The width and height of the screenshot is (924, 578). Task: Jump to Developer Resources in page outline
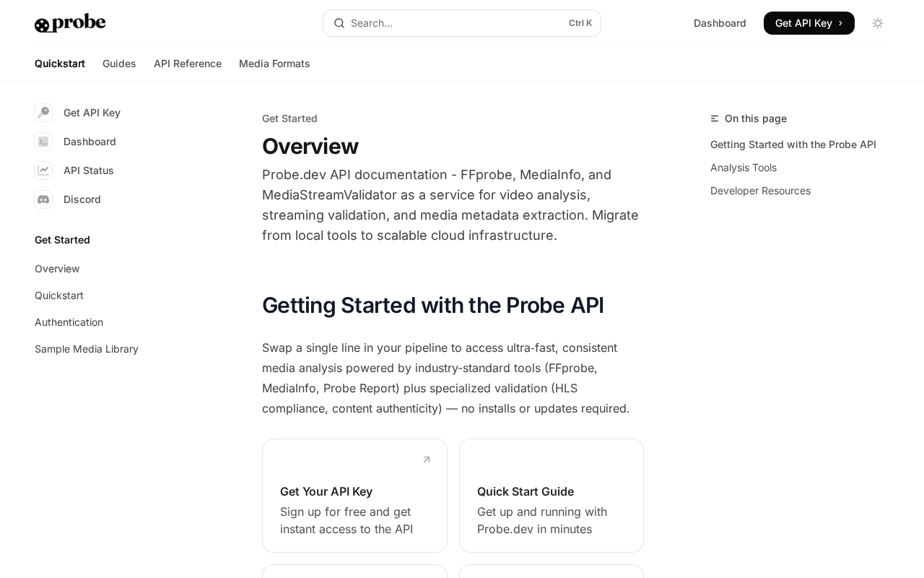tap(760, 191)
